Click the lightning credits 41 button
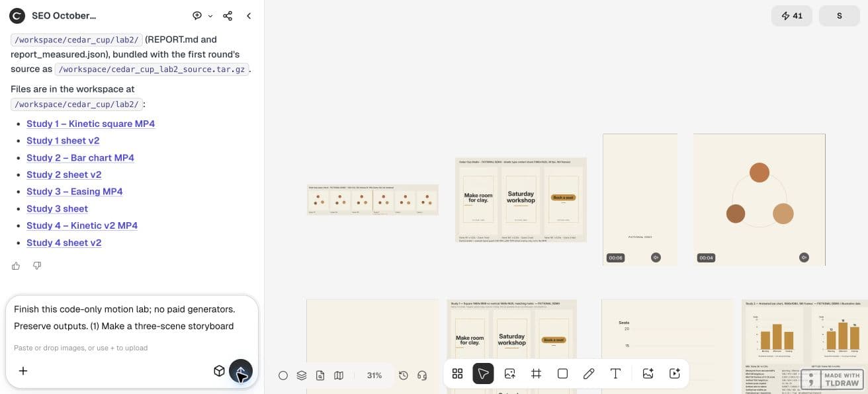This screenshot has height=394, width=868. click(x=792, y=16)
